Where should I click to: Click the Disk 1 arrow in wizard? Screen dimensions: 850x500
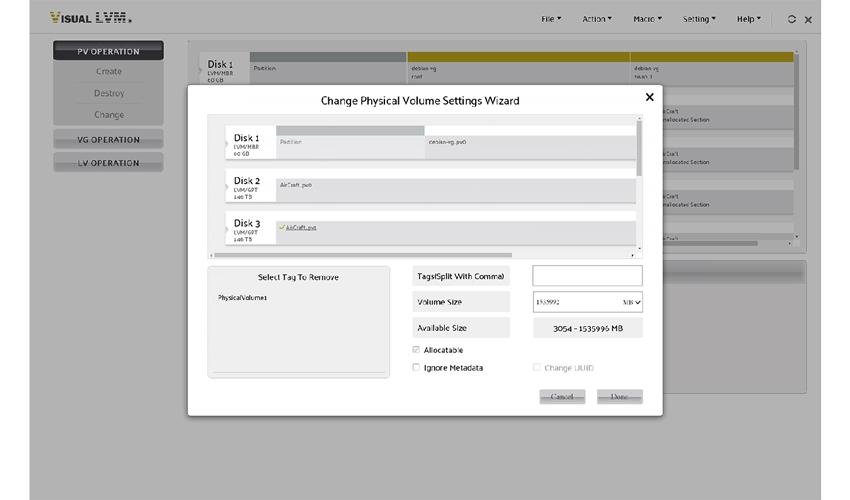(227, 143)
